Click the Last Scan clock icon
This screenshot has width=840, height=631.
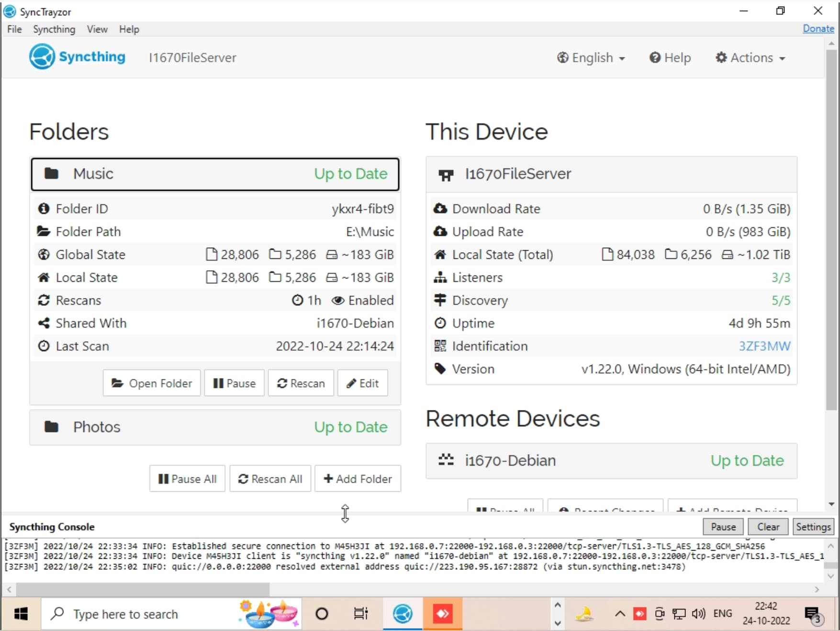44,346
